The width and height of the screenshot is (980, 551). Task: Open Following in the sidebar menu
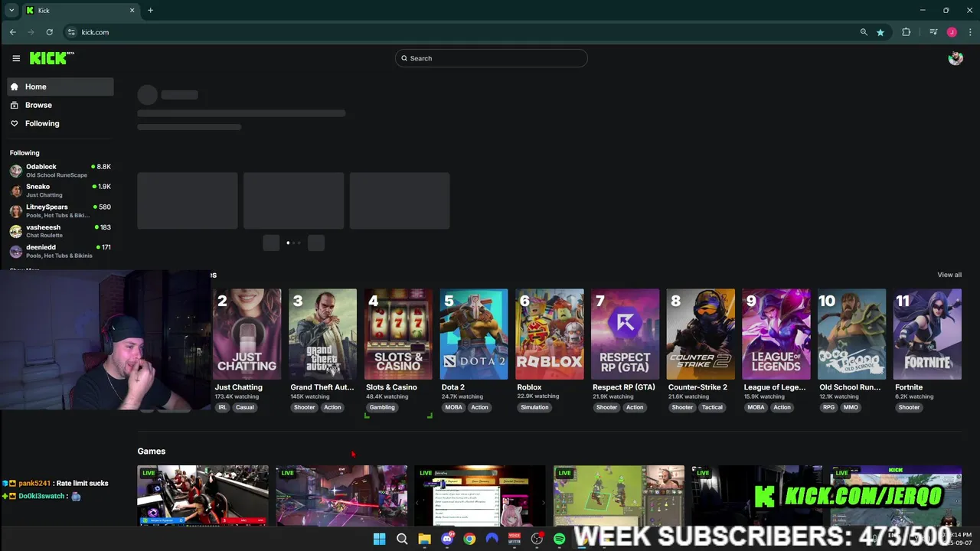[x=60, y=123]
